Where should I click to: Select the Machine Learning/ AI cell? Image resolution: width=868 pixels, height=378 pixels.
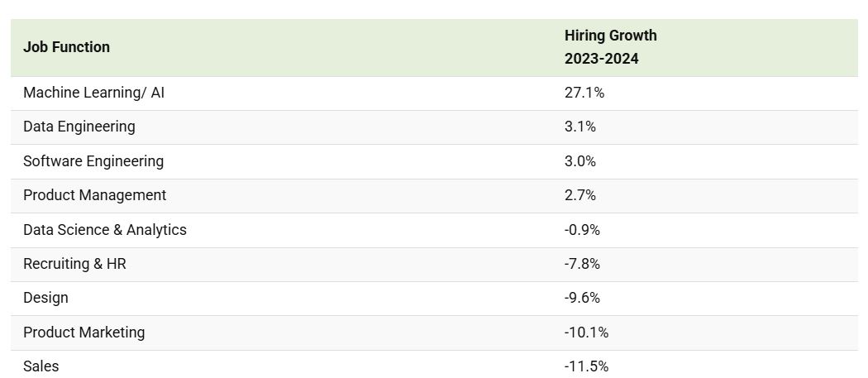93,93
